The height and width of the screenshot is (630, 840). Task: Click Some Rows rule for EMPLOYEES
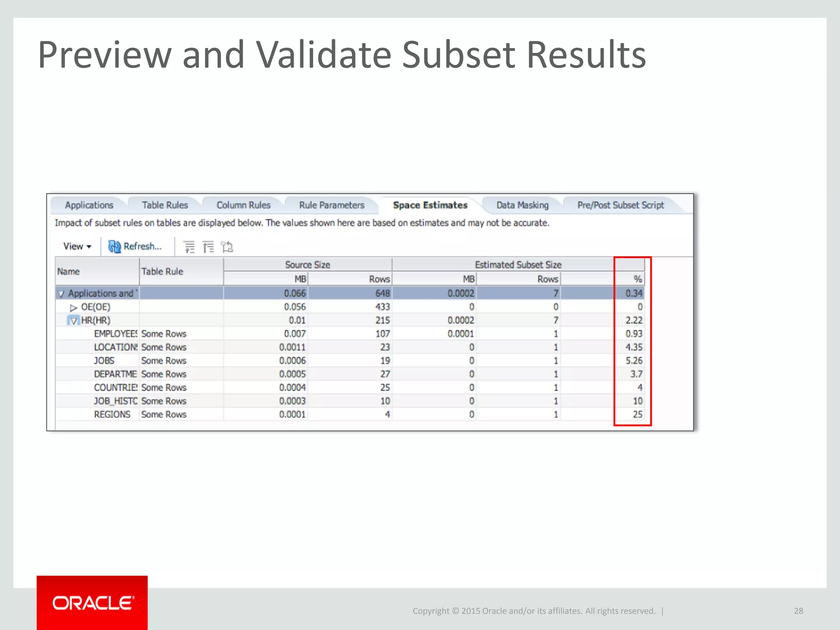(164, 334)
